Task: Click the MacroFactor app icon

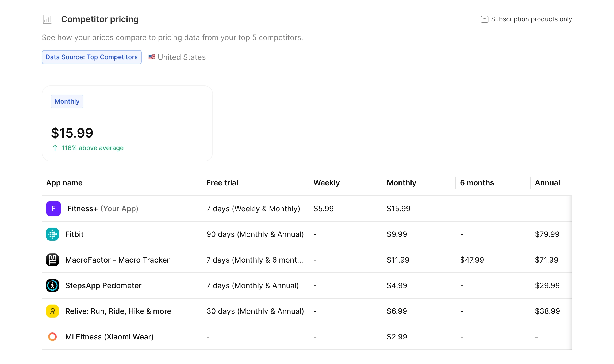Action: click(53, 260)
